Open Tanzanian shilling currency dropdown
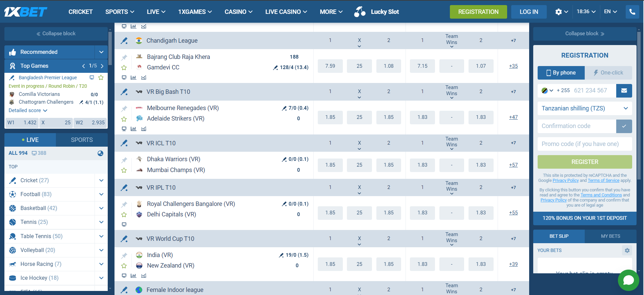This screenshot has height=295, width=644. tap(585, 108)
